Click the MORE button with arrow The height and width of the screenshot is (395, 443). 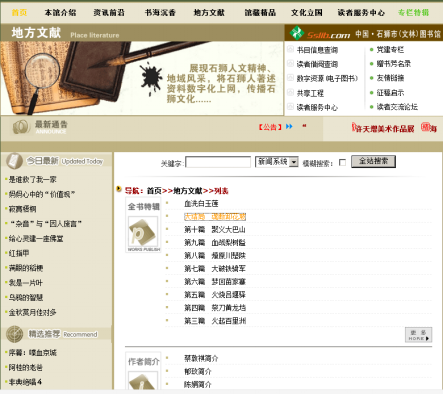(418, 335)
